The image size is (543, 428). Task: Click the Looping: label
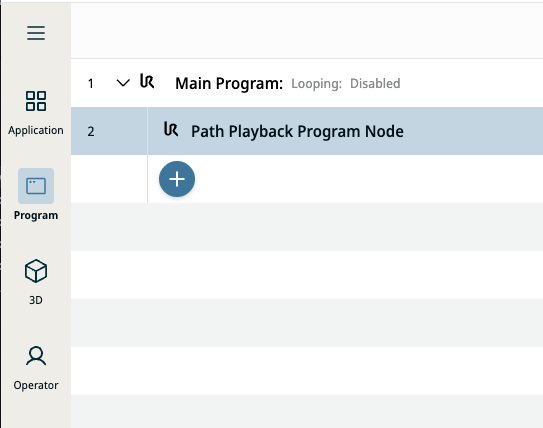point(317,84)
